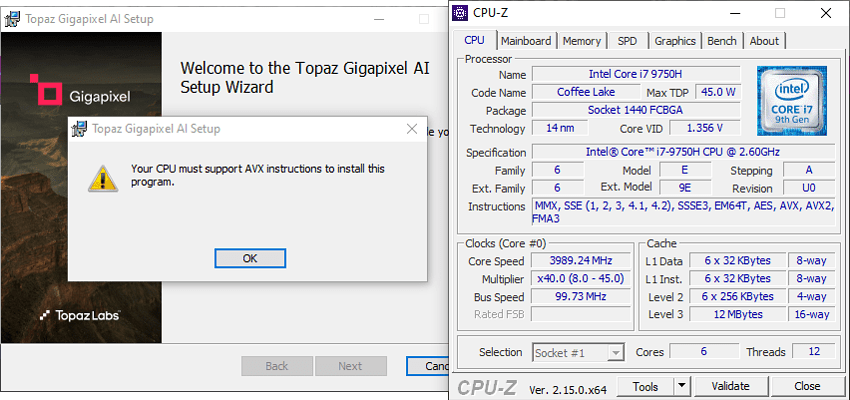Close the CPU-Z window using the X
The height and width of the screenshot is (400, 850).
826,13
